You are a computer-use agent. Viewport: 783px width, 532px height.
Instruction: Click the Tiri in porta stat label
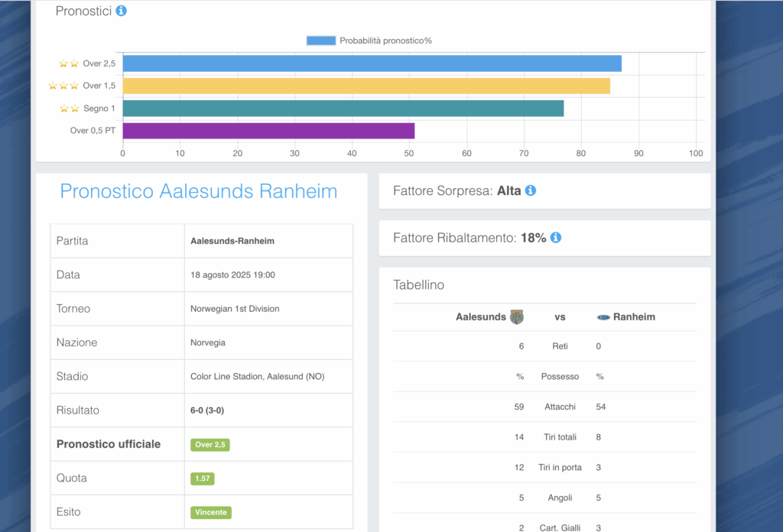point(560,468)
